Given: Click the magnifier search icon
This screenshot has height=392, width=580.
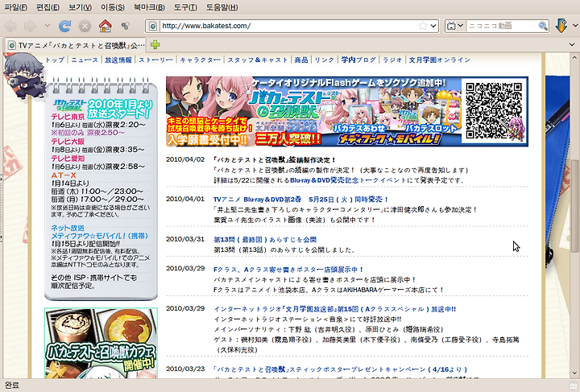Looking at the screenshot, I should click(x=543, y=26).
